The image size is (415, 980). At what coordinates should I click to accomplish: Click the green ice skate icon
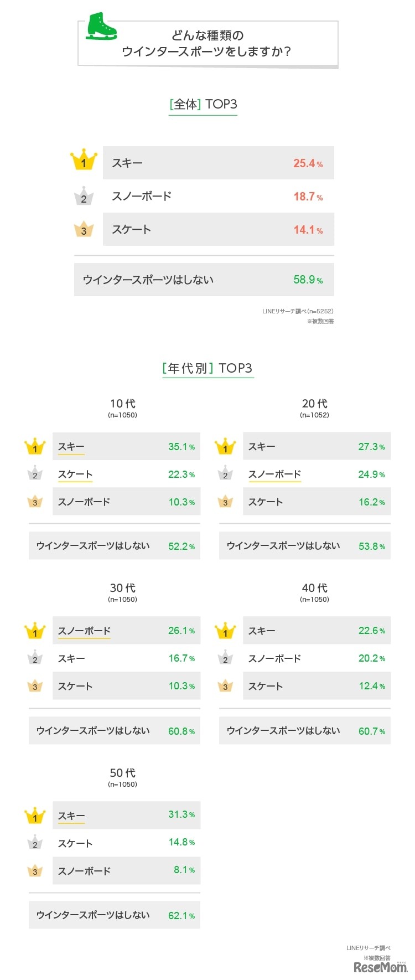[101, 26]
